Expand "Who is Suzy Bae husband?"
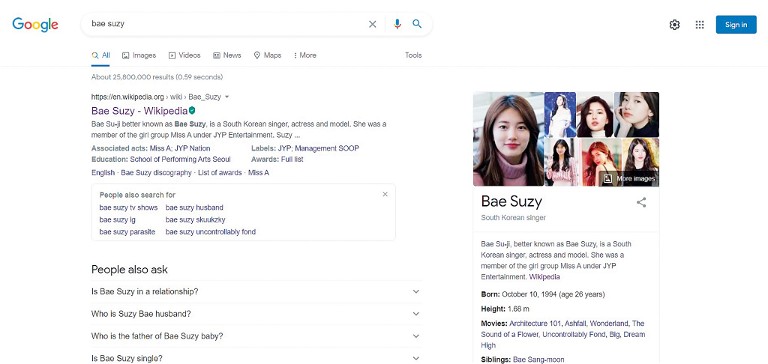The image size is (768, 364). coord(256,314)
